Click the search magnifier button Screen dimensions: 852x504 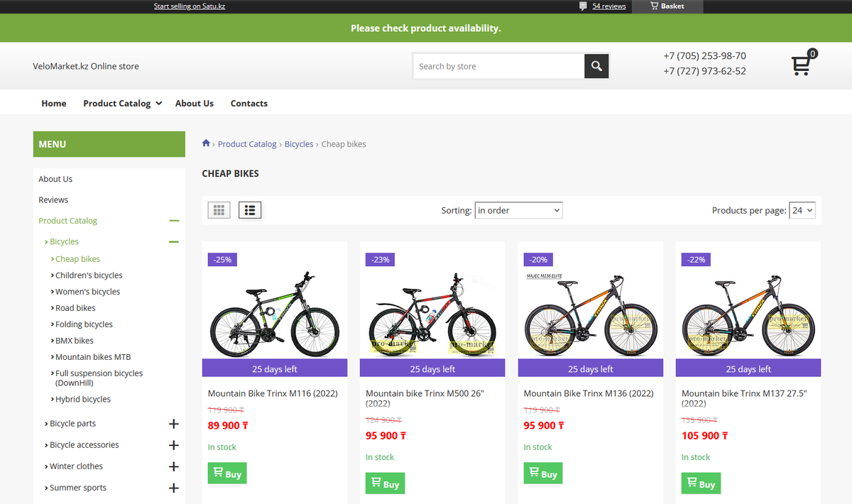(x=596, y=66)
